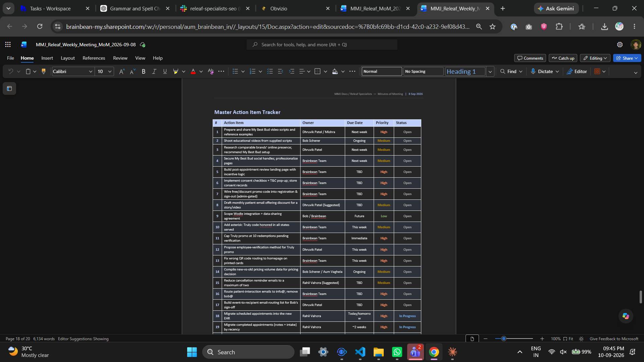Apply the text highlight color
Viewport: 644px width, 362px height.
175,71
